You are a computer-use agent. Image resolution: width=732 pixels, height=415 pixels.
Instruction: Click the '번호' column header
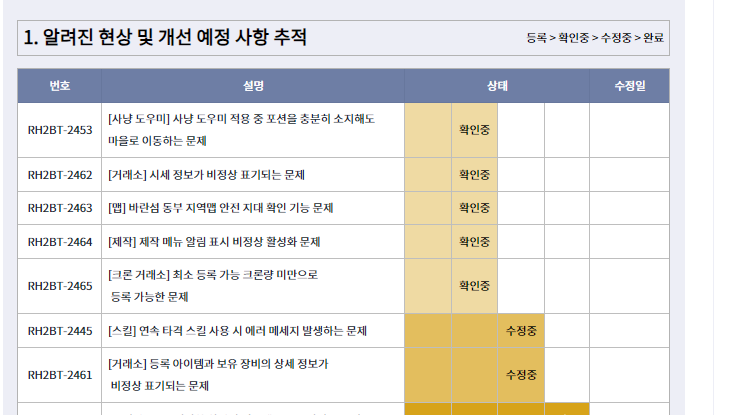60,86
